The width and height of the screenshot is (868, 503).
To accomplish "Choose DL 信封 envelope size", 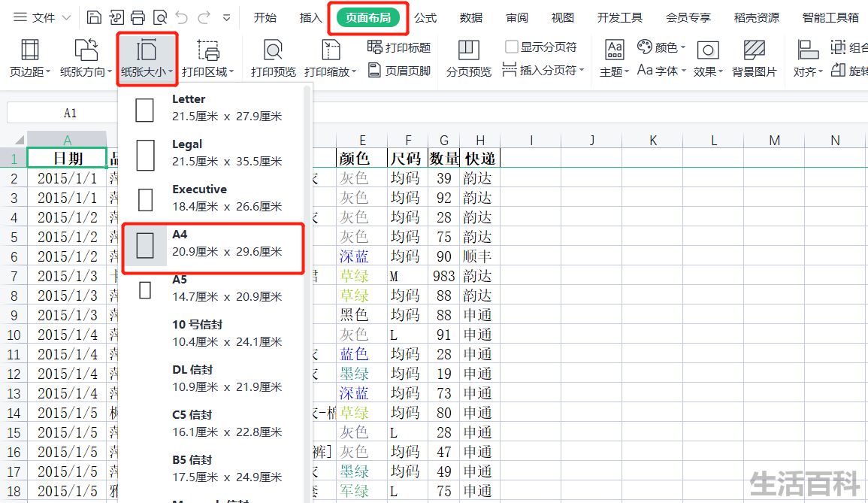I will tap(213, 378).
